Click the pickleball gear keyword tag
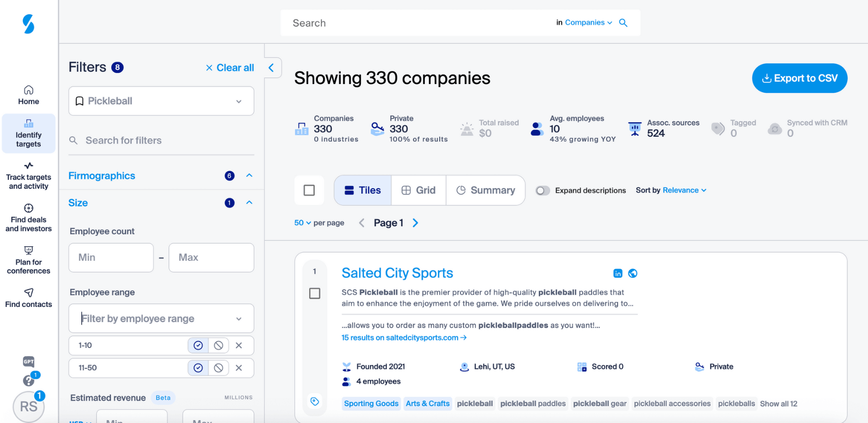 [600, 404]
